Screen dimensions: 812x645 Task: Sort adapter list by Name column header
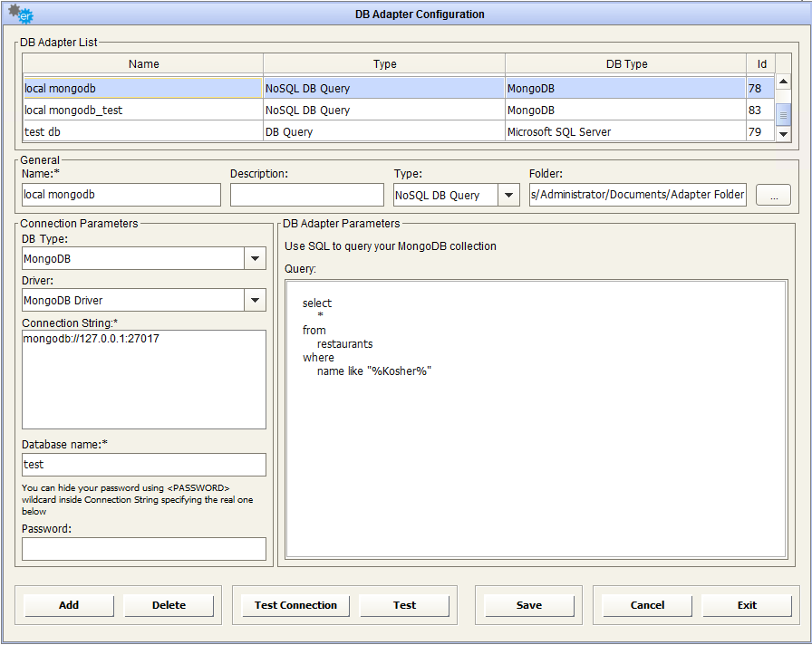point(143,64)
